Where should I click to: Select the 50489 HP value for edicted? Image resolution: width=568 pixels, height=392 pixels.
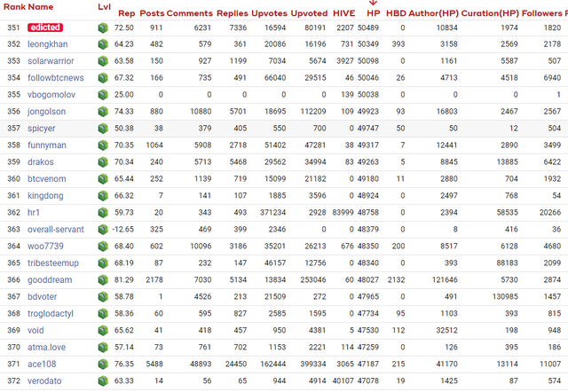368,27
